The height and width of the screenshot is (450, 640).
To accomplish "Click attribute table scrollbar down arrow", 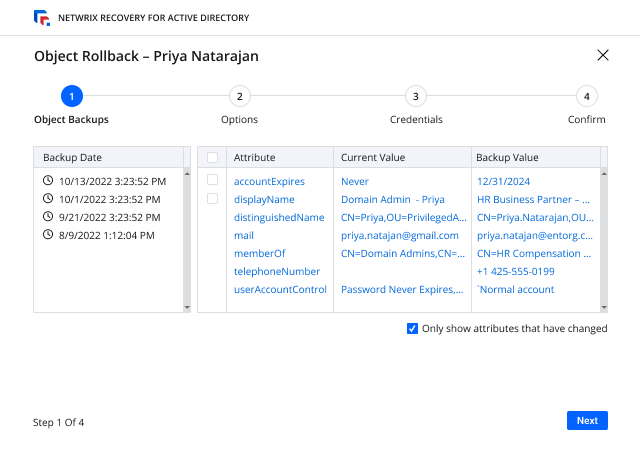I will point(604,307).
